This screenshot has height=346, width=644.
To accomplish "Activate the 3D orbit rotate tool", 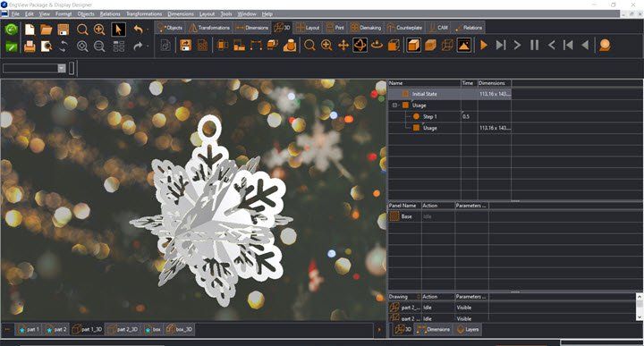I will [360, 45].
